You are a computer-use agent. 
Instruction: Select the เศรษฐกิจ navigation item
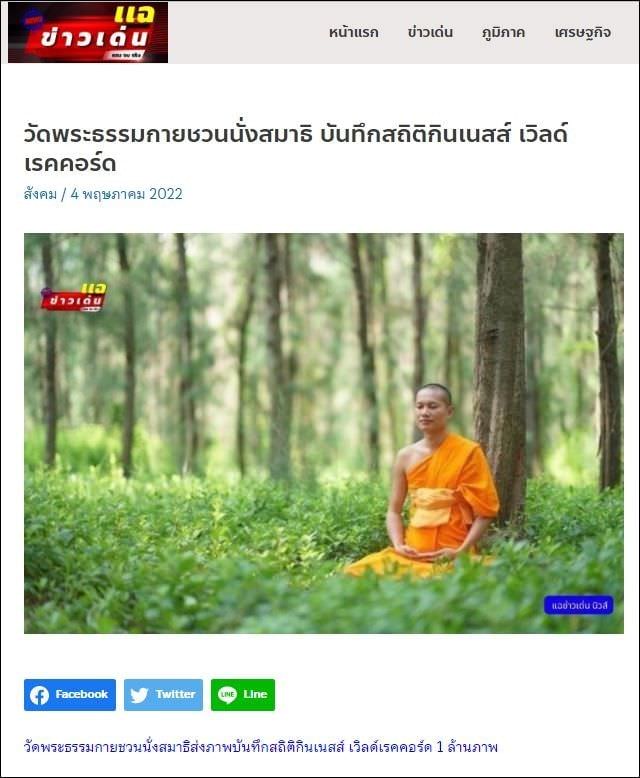582,33
